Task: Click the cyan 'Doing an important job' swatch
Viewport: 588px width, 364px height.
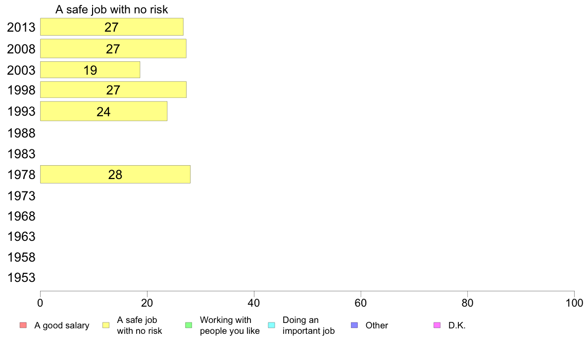Action: click(272, 325)
